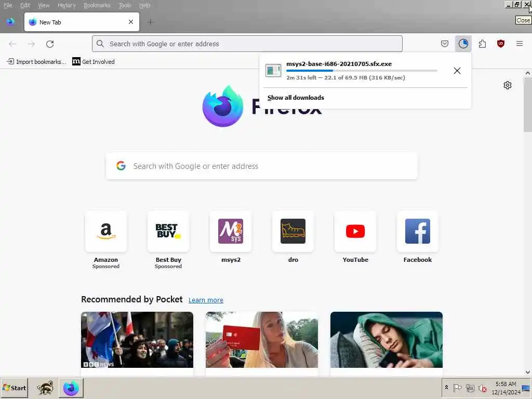Viewport: 532px width, 399px height.
Task: Click the show desktop icon in tray
Action: (526, 388)
